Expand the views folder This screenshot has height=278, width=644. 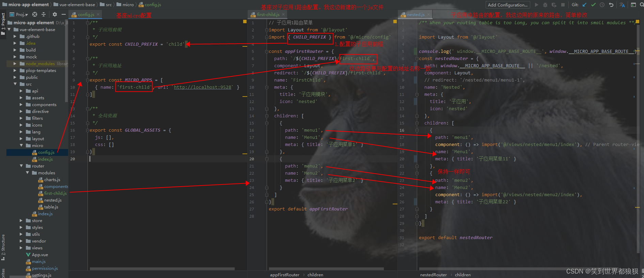pyautogui.click(x=21, y=248)
